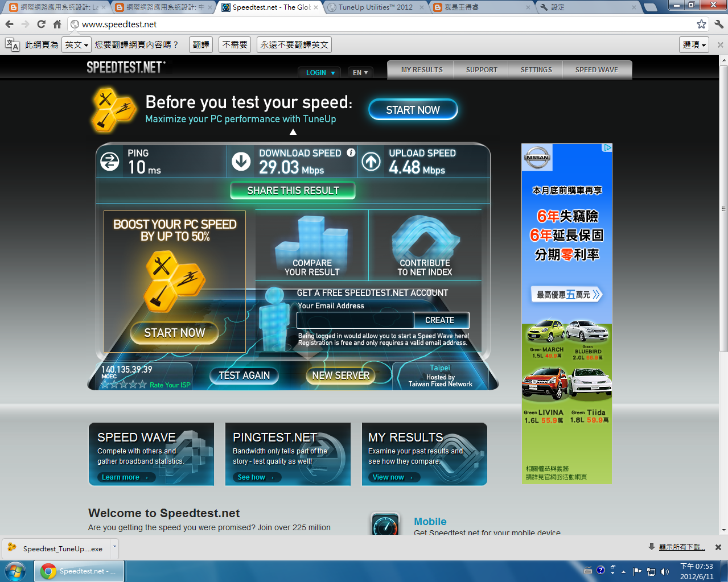This screenshot has width=728, height=582.
Task: Click the Nissan 最高優惠五萬元 ad banner
Action: 566,295
